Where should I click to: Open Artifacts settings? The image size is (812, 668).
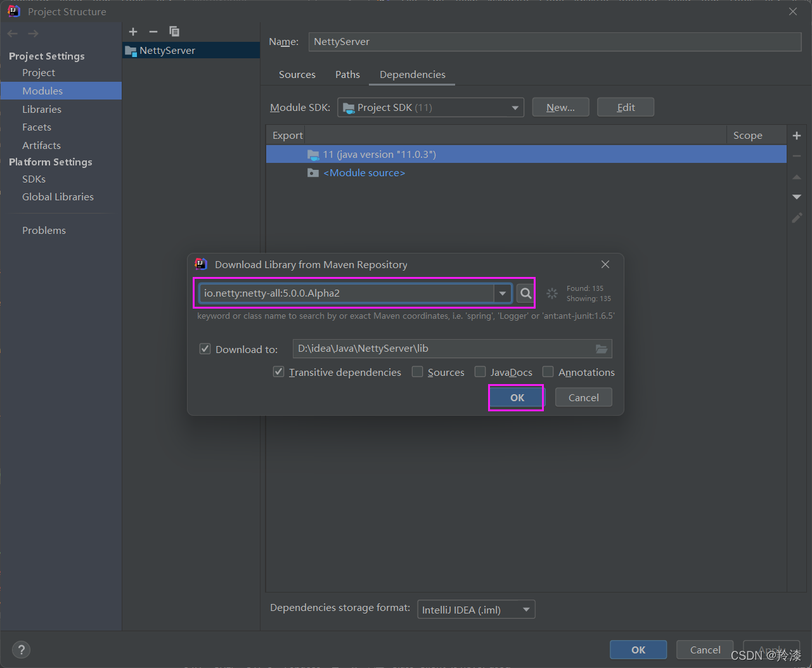41,146
